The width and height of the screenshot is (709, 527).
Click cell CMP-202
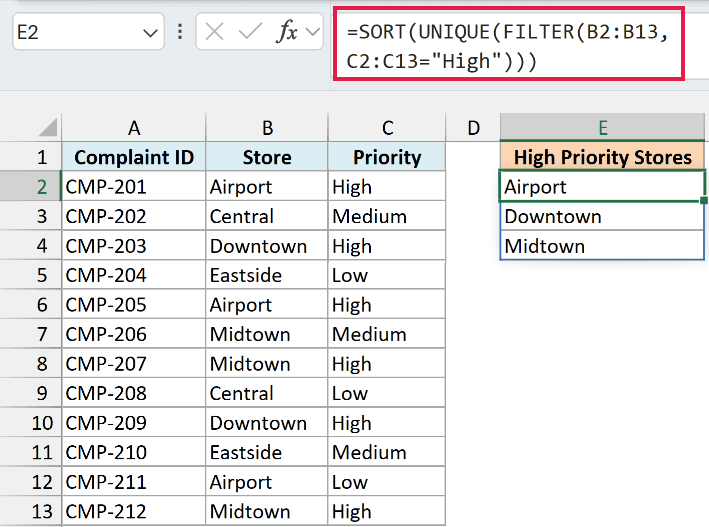tap(134, 216)
